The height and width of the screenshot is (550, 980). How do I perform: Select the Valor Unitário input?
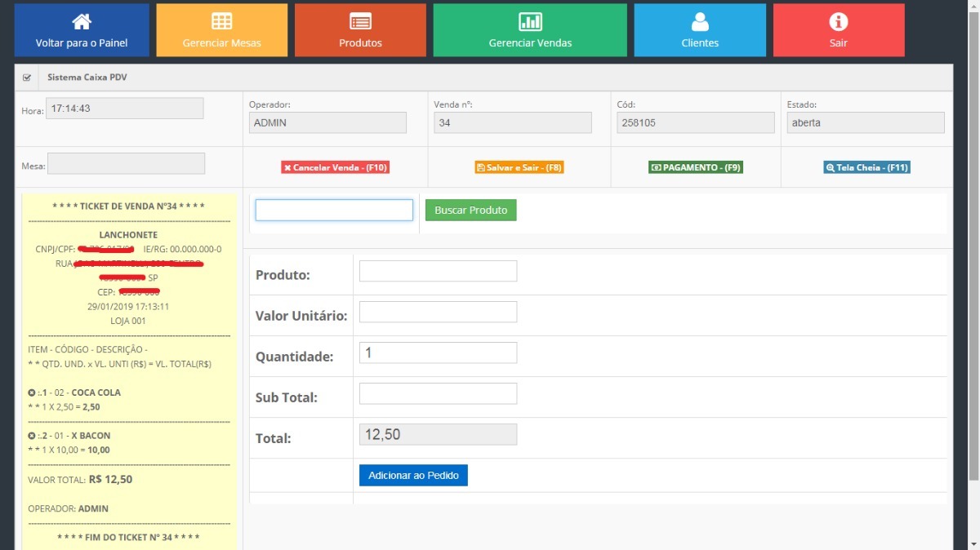coord(438,312)
